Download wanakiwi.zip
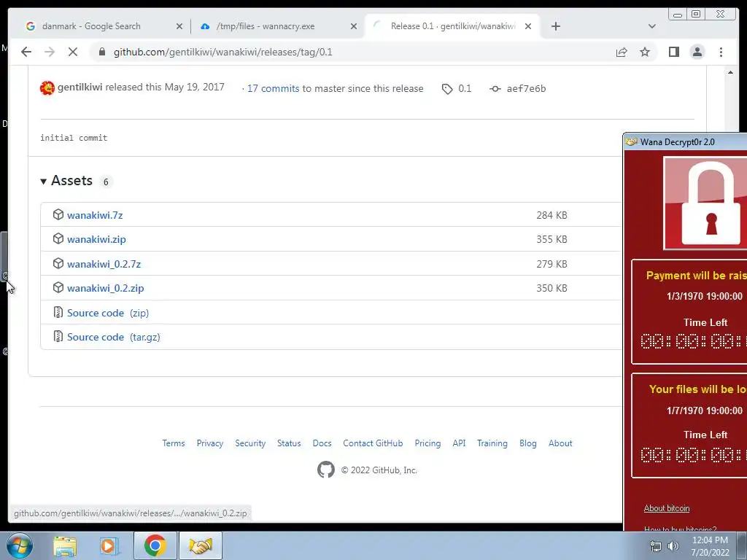The height and width of the screenshot is (560, 747). [x=96, y=239]
